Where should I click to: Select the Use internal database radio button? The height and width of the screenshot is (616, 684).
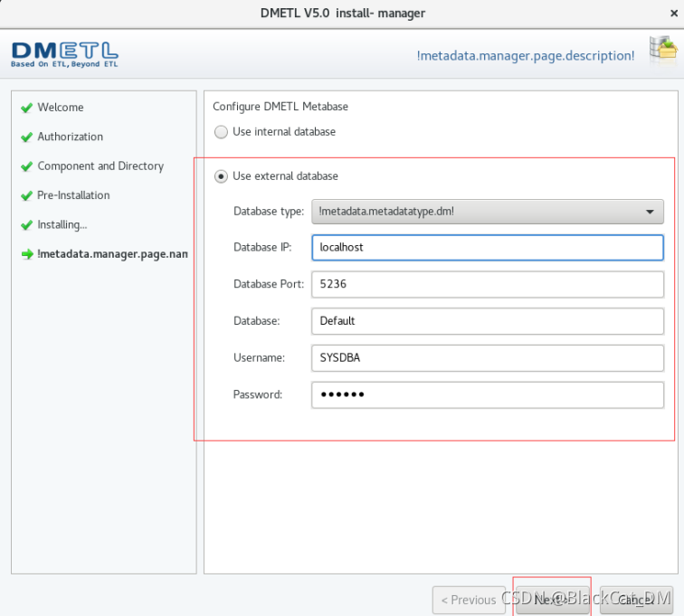coord(221,132)
